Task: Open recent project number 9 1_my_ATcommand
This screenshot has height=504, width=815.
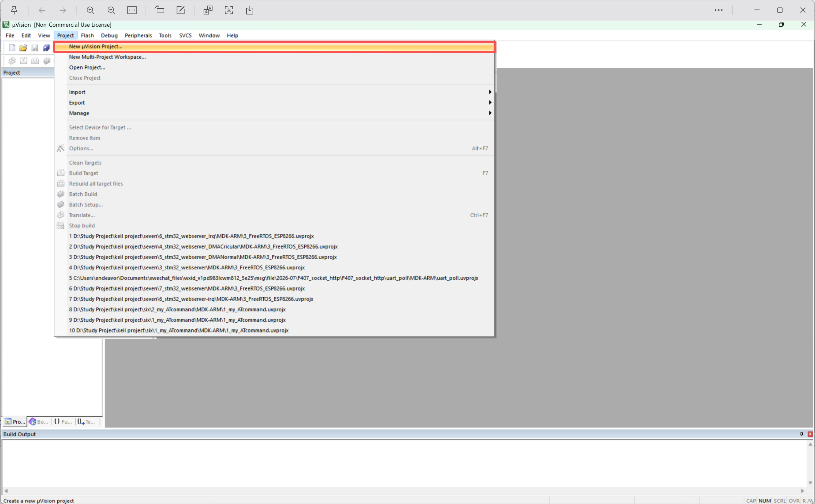Action: [x=274, y=320]
